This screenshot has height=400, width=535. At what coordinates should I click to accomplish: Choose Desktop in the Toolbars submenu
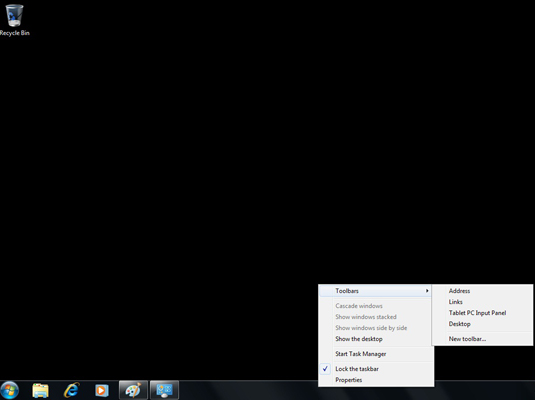[x=482, y=324]
